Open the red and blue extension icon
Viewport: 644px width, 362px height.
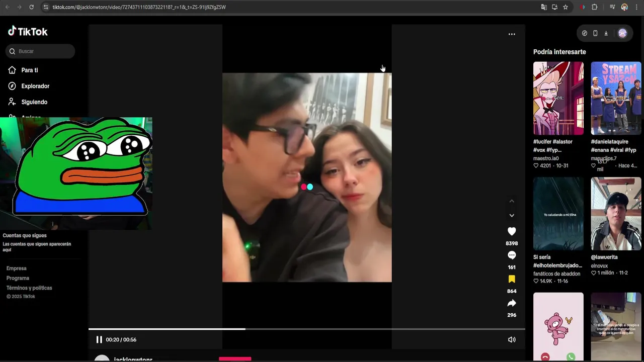(x=583, y=7)
